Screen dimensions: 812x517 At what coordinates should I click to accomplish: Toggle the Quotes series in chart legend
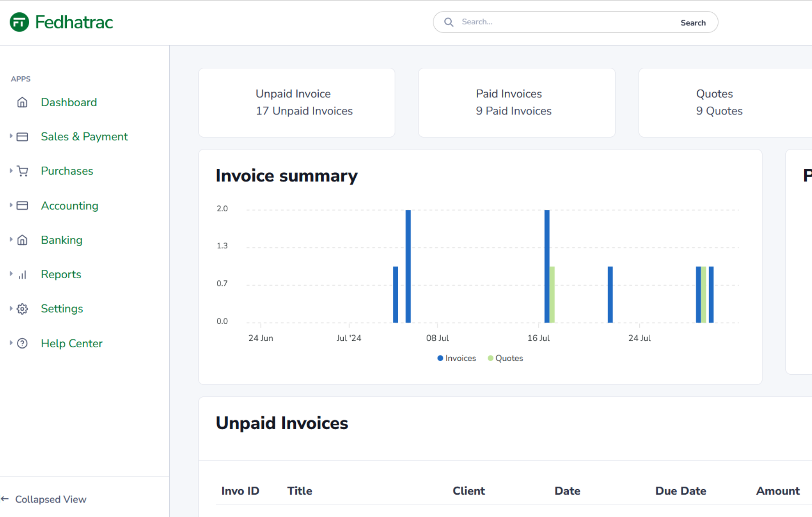505,358
